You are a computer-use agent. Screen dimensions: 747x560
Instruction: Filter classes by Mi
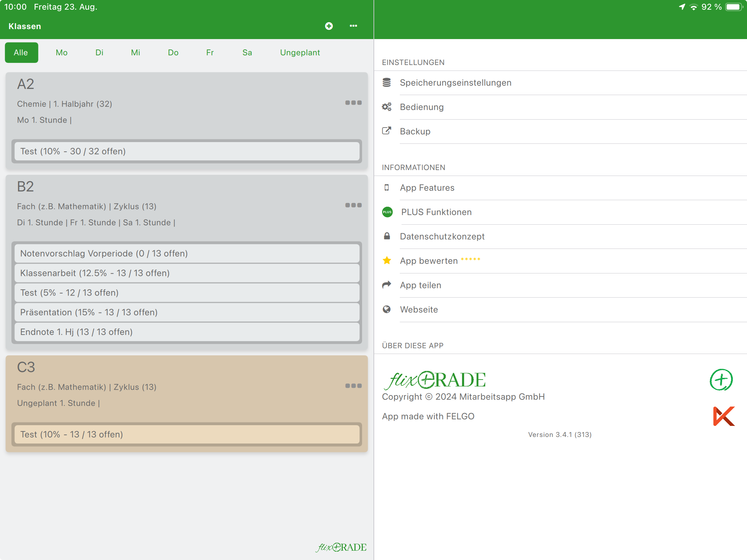(135, 53)
